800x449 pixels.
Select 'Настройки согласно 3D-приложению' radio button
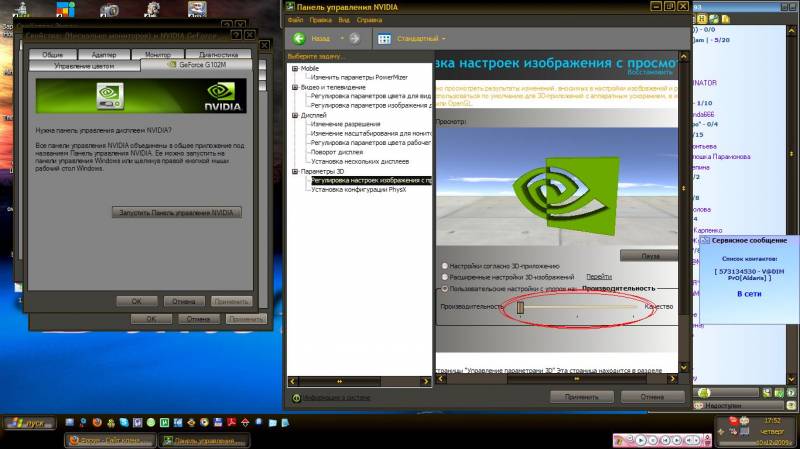444,266
